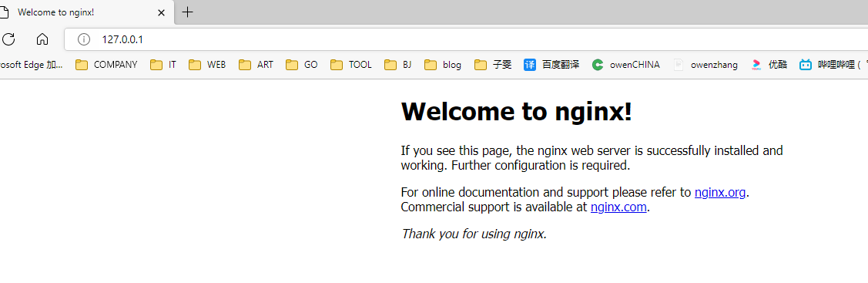Viewport: 868px width, 283px height.
Task: Click the browser refresh icon
Action: [8, 39]
